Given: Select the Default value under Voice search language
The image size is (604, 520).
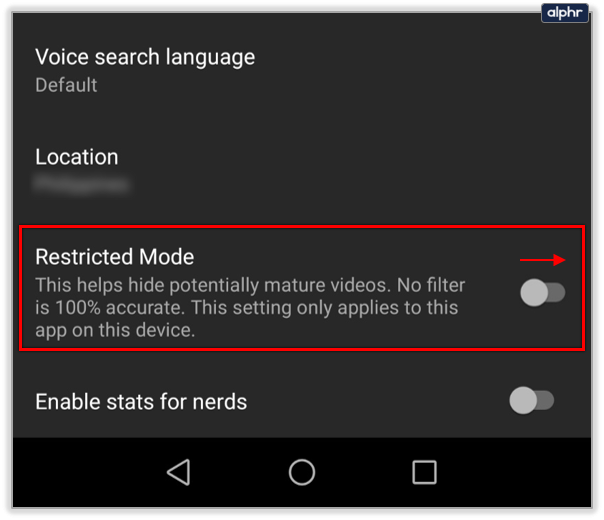Looking at the screenshot, I should 66,85.
